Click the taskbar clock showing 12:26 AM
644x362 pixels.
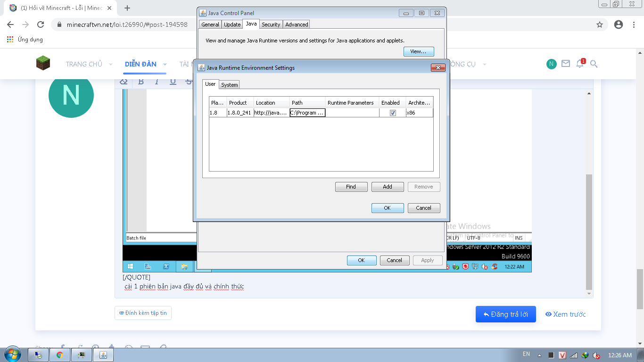(x=620, y=355)
